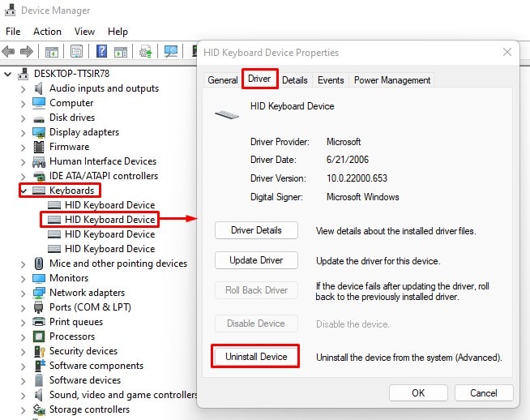Click the Back arrow toolbar icon
This screenshot has width=530, height=420.
[x=8, y=52]
